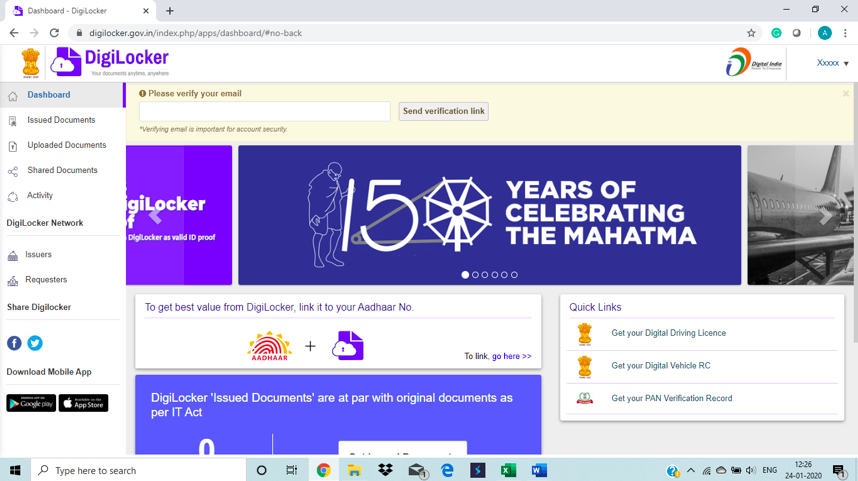Viewport: 858px width, 481px height.
Task: Reload the DigiLocker page
Action: point(54,33)
